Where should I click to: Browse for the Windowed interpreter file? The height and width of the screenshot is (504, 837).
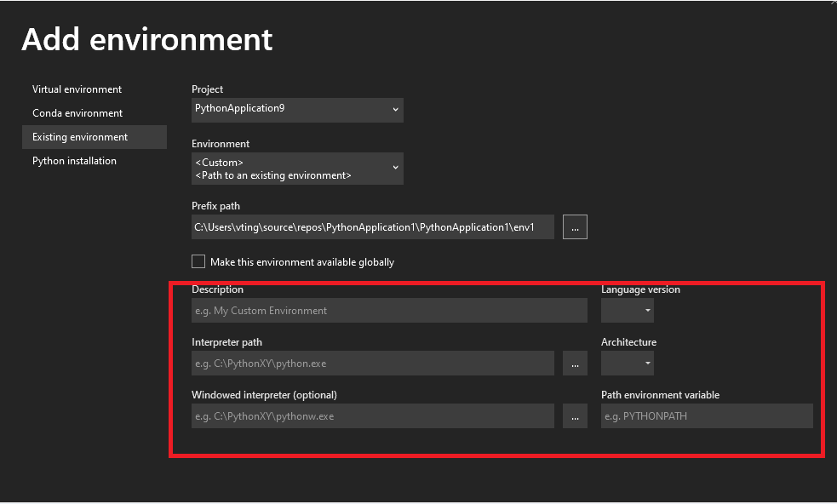(574, 415)
